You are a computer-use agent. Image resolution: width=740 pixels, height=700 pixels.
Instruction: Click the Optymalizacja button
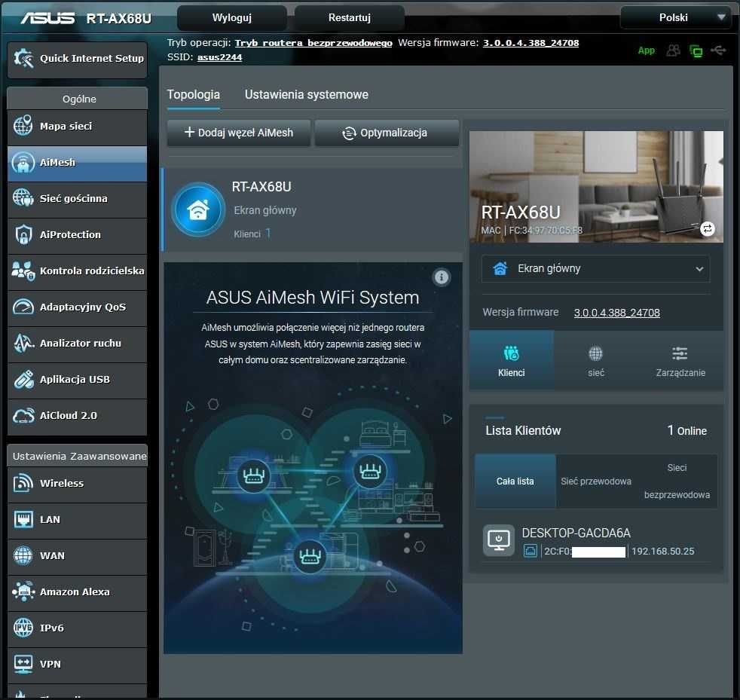(387, 133)
